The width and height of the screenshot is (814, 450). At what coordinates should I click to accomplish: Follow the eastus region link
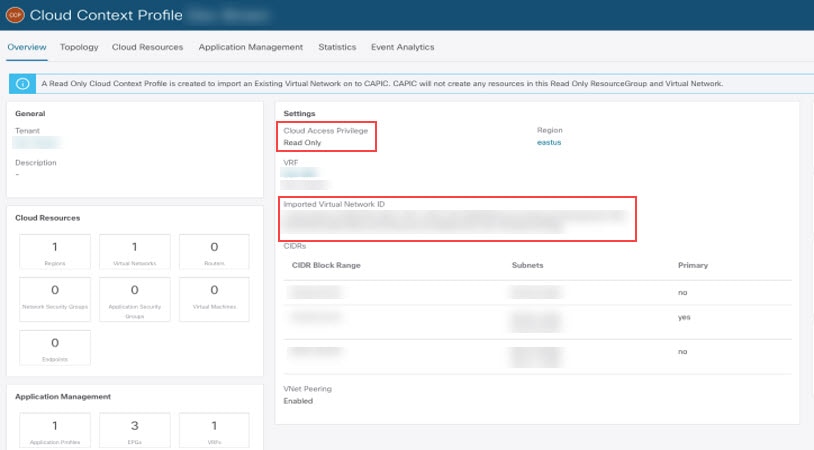pos(549,142)
